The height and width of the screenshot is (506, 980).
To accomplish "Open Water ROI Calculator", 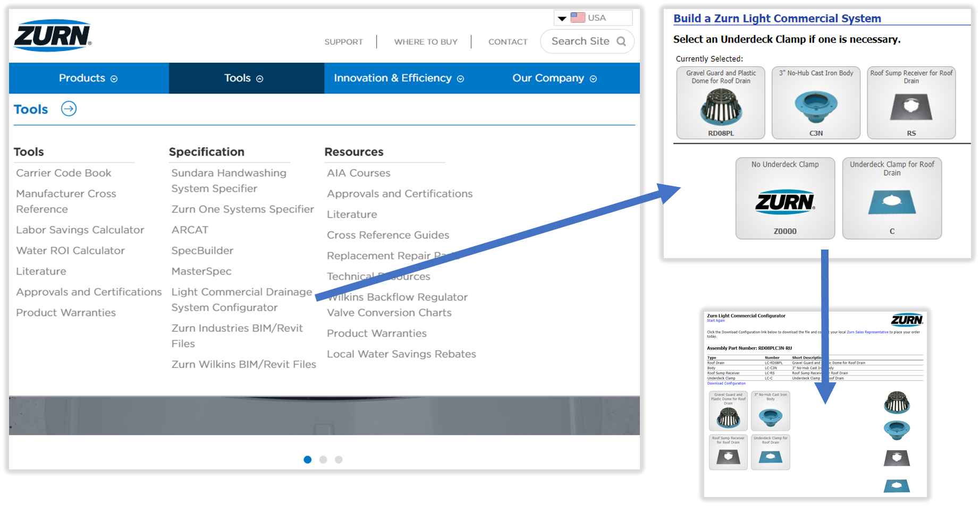I will click(x=70, y=251).
